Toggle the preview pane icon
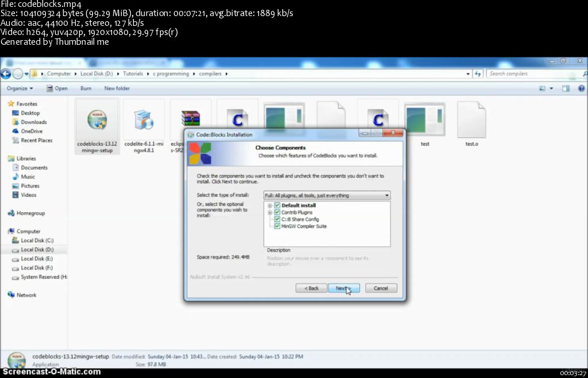This screenshot has width=588, height=378. [x=566, y=88]
